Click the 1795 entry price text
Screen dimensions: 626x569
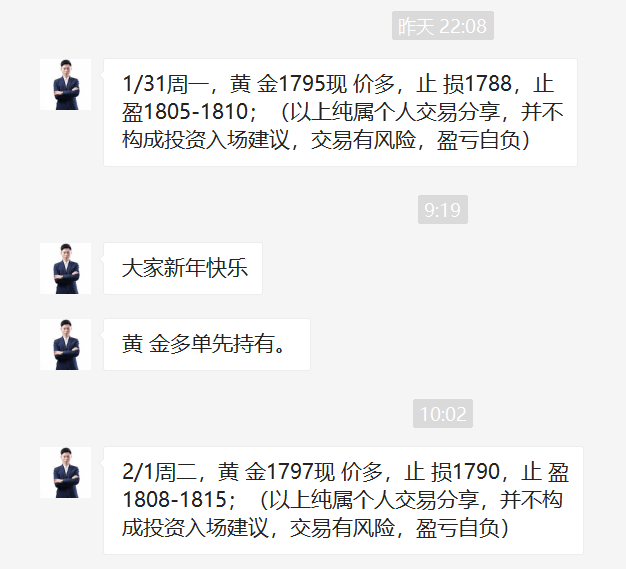click(303, 84)
